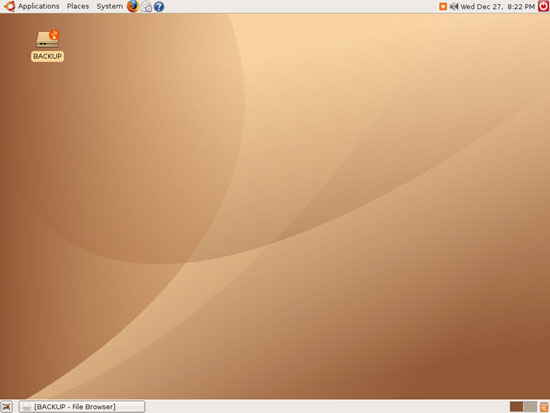Click the BACKUP icon label text

click(x=47, y=56)
